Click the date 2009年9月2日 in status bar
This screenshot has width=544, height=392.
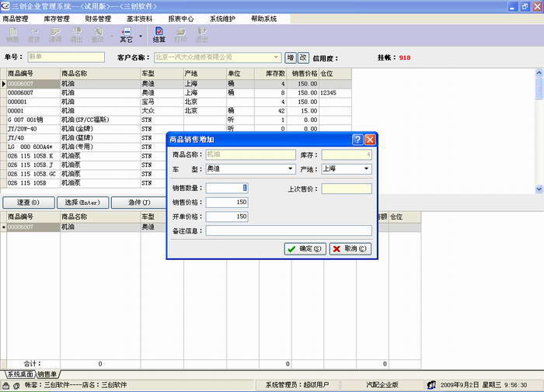click(x=460, y=385)
